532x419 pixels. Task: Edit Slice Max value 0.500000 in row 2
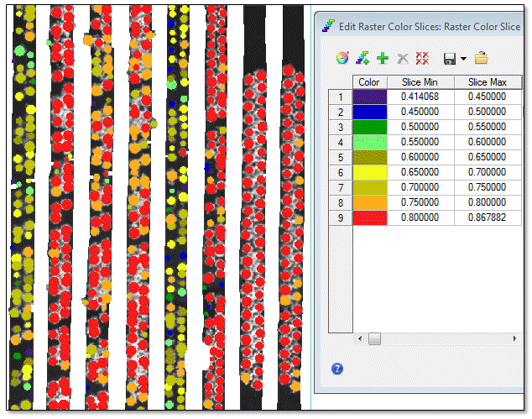click(488, 112)
